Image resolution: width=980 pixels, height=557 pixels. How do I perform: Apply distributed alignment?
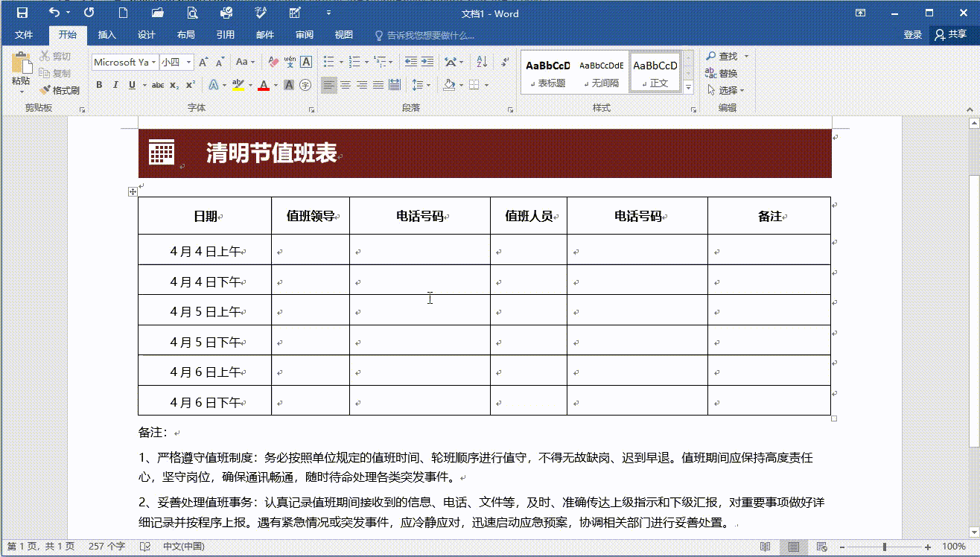point(395,85)
